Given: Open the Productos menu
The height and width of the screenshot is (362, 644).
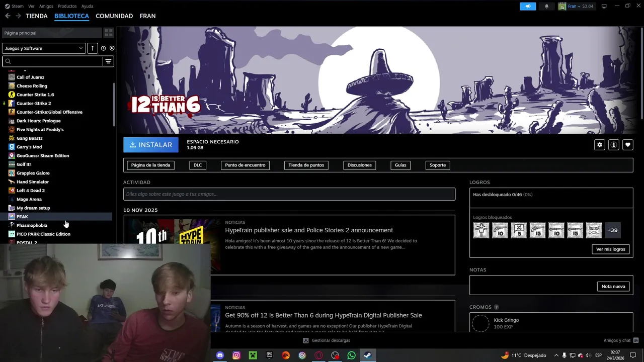Looking at the screenshot, I should click(x=67, y=7).
